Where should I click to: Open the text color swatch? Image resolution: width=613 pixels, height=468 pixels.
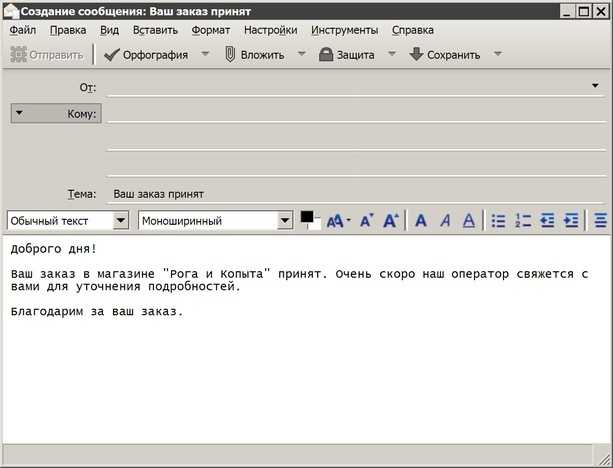(310, 221)
